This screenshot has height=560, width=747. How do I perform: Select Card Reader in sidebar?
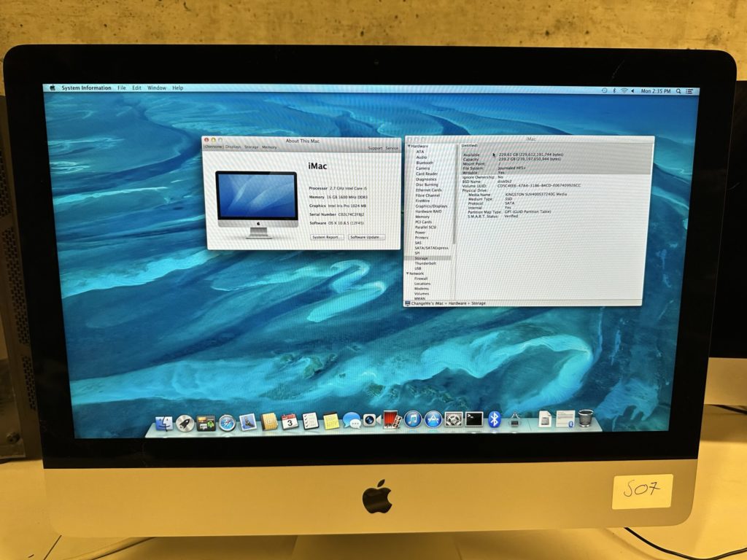(x=426, y=174)
